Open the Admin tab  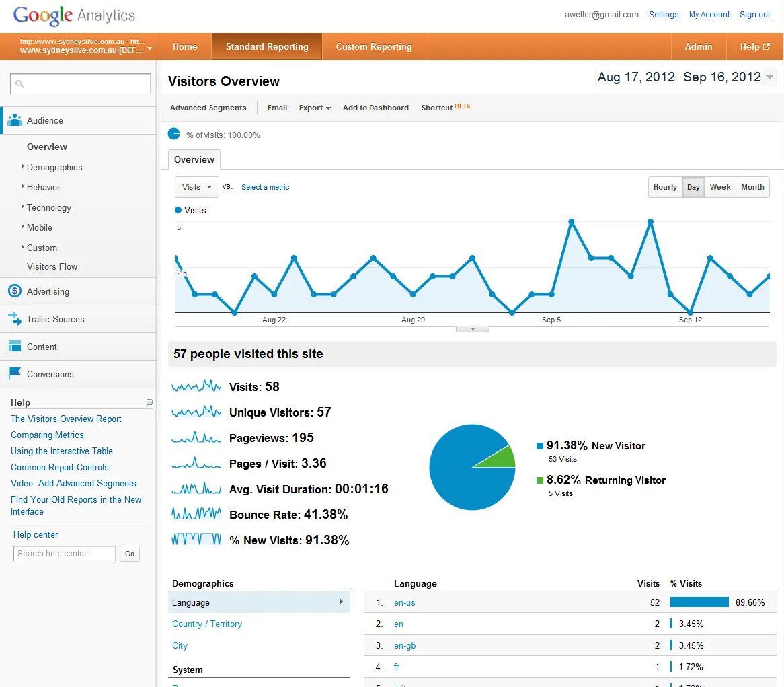tap(699, 46)
